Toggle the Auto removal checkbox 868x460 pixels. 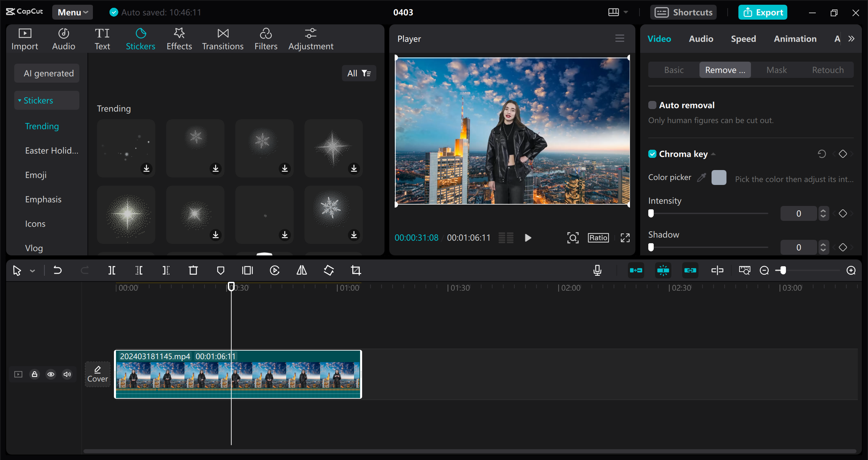(x=652, y=105)
